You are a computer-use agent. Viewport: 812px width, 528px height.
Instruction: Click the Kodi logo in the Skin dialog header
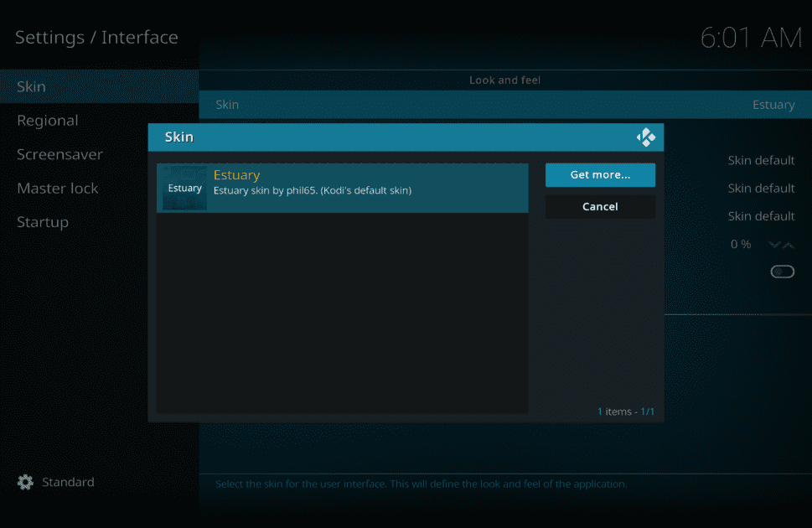[645, 137]
